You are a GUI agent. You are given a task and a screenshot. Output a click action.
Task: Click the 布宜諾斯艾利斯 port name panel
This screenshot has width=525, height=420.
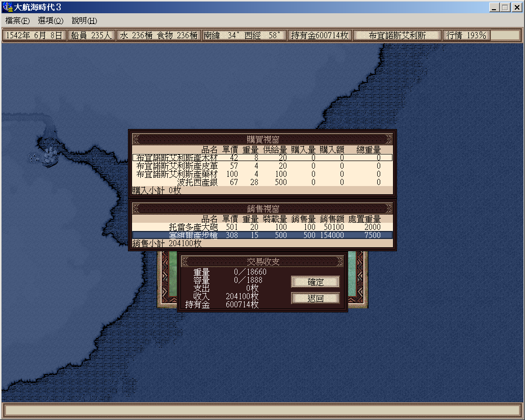point(397,36)
